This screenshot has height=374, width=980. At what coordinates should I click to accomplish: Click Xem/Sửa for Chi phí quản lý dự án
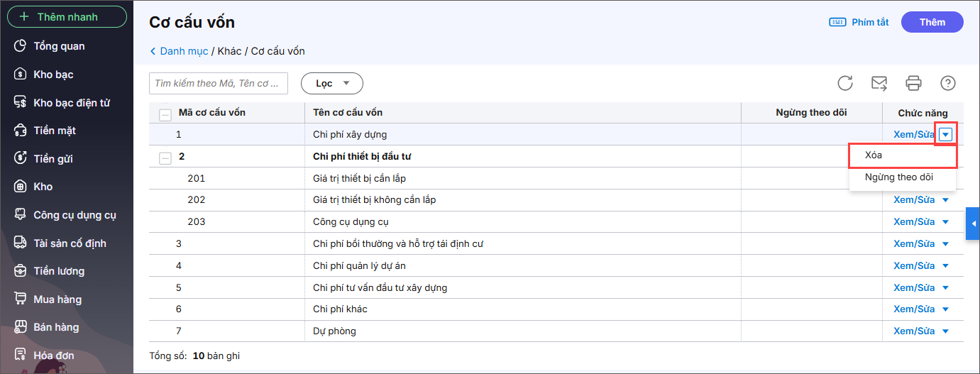914,265
